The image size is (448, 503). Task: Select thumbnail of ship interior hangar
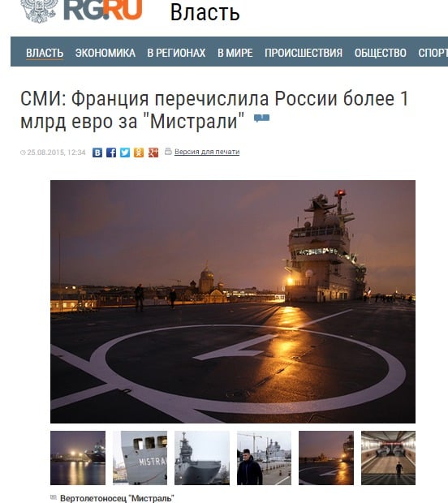388,458
